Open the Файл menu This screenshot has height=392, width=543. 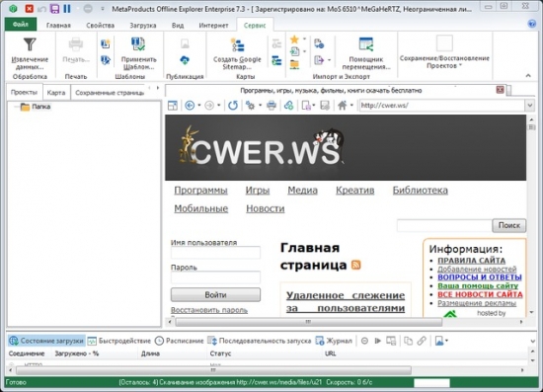21,25
